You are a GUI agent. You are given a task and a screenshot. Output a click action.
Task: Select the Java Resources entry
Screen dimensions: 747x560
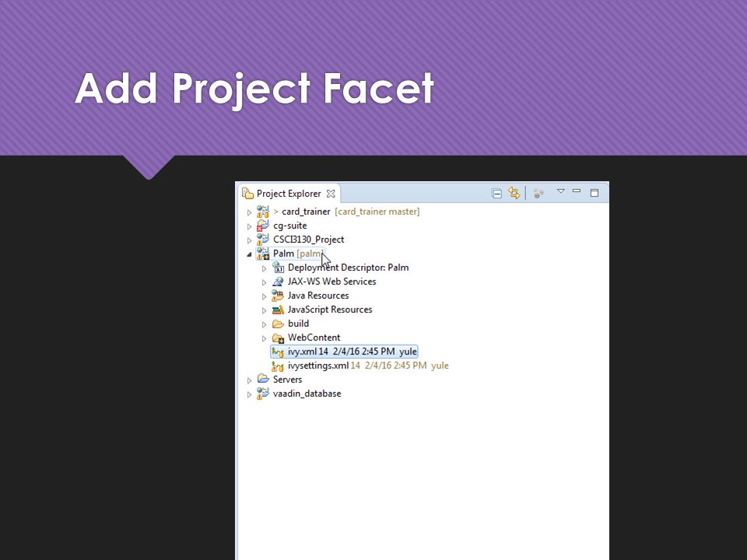pos(318,296)
